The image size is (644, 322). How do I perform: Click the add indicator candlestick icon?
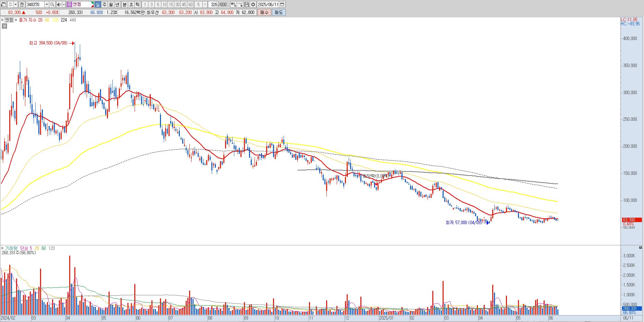pyautogui.click(x=233, y=4)
